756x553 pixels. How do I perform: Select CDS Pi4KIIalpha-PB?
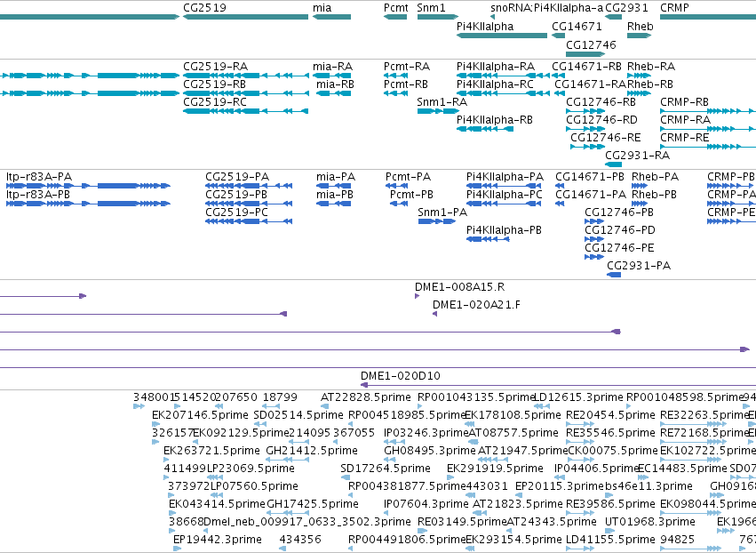point(488,239)
